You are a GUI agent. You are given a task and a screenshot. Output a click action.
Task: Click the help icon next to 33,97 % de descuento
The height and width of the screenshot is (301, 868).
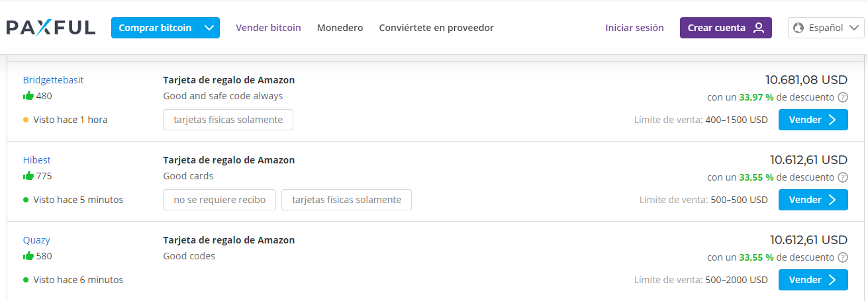(x=843, y=97)
